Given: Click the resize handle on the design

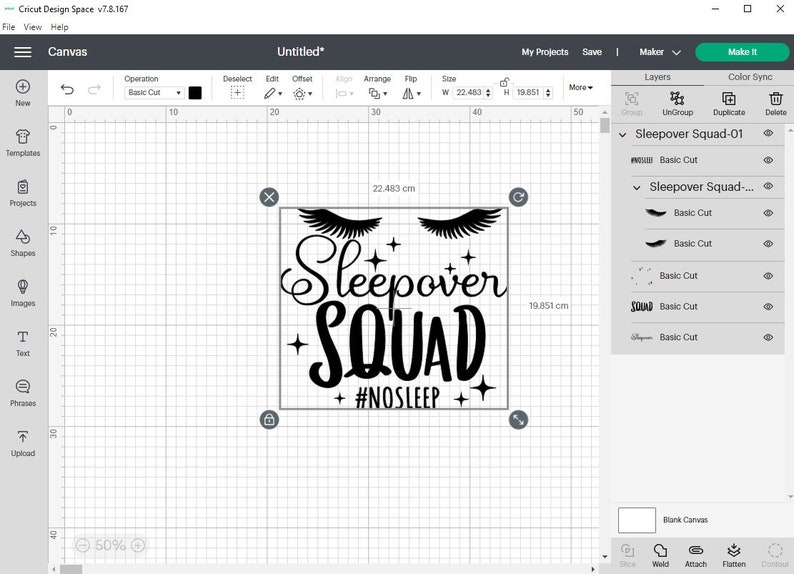Looking at the screenshot, I should [518, 420].
